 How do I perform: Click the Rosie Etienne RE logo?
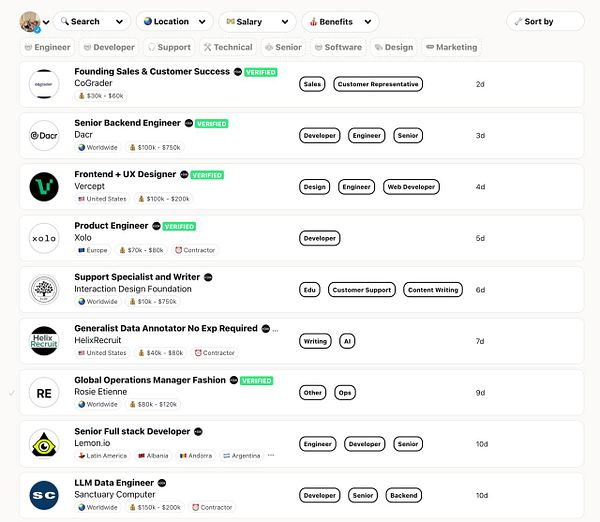pyautogui.click(x=44, y=393)
